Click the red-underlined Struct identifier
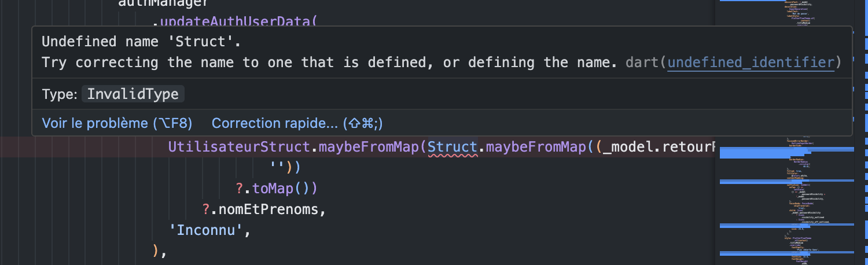 (453, 148)
